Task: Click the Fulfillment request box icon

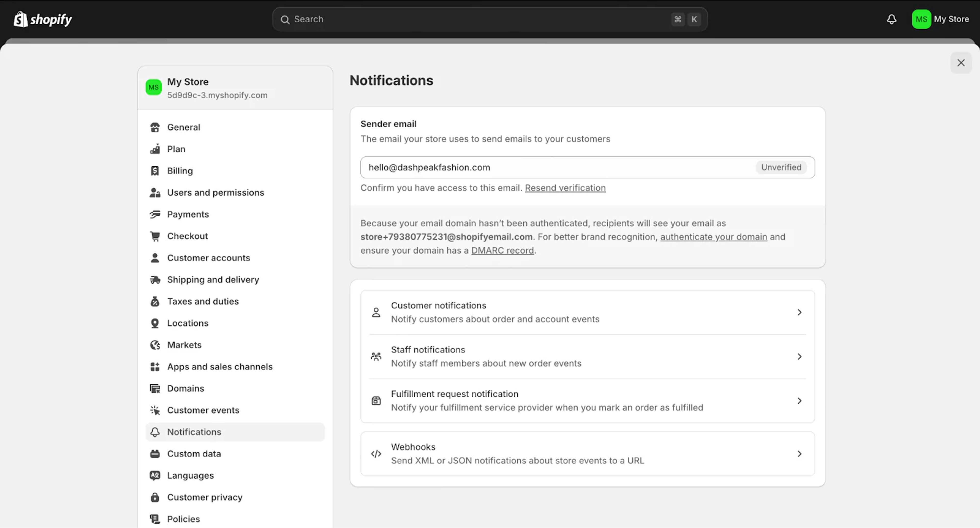Action: (376, 401)
